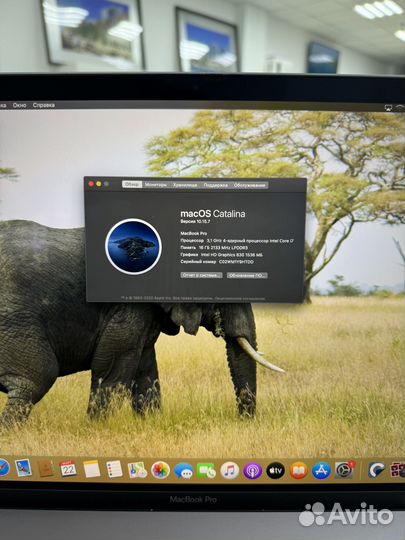Click the Память 16 ГБ line
The width and height of the screenshot is (405, 540).
[214, 248]
